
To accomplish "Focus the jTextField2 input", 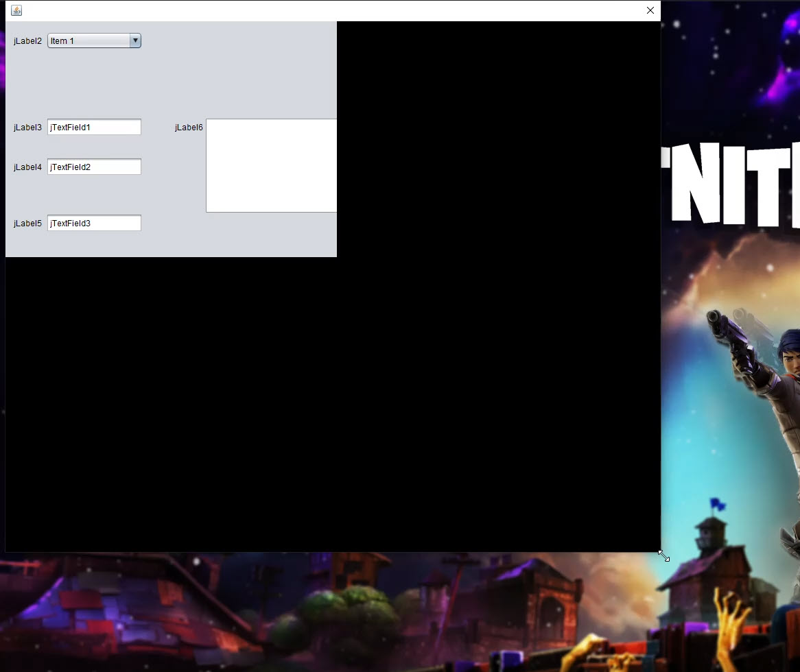I will [94, 167].
